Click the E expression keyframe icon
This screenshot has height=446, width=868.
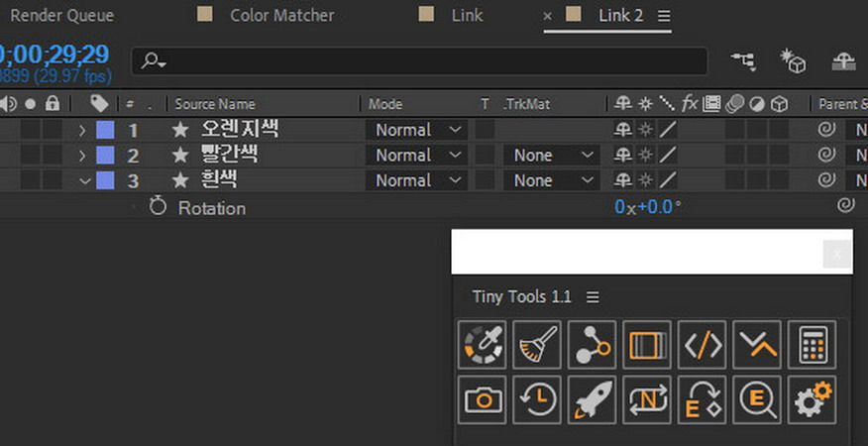coord(702,399)
